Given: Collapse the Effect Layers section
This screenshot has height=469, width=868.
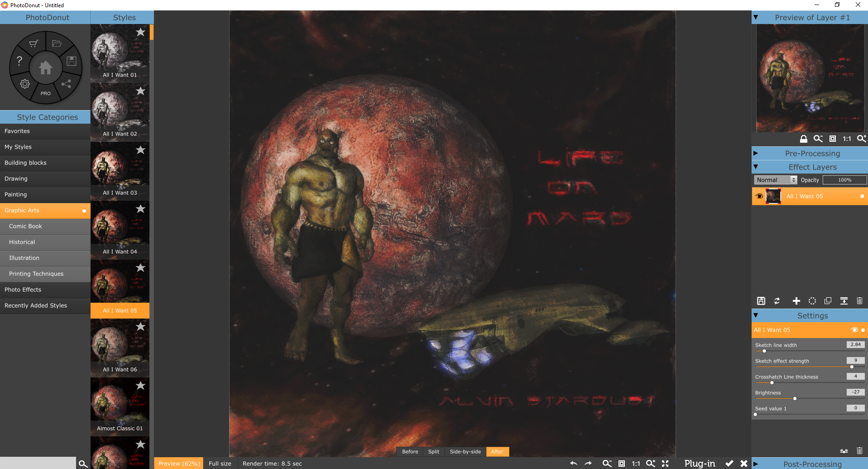Looking at the screenshot, I should 755,167.
